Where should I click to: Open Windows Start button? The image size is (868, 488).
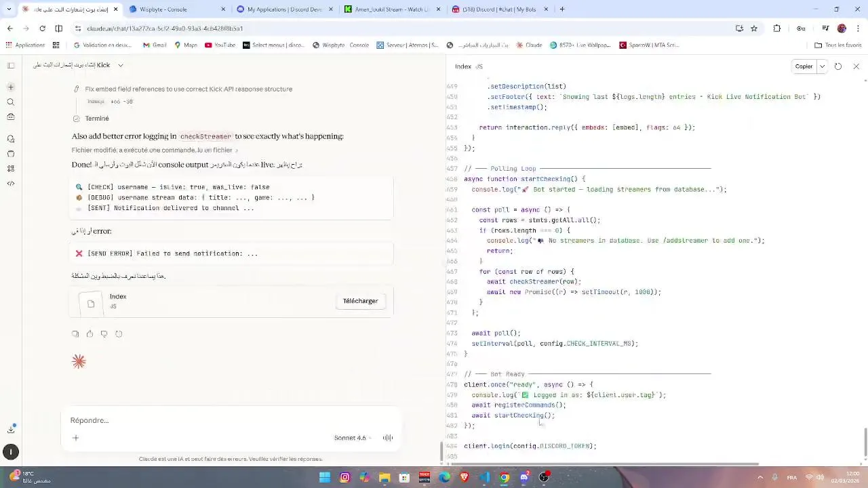tap(325, 477)
